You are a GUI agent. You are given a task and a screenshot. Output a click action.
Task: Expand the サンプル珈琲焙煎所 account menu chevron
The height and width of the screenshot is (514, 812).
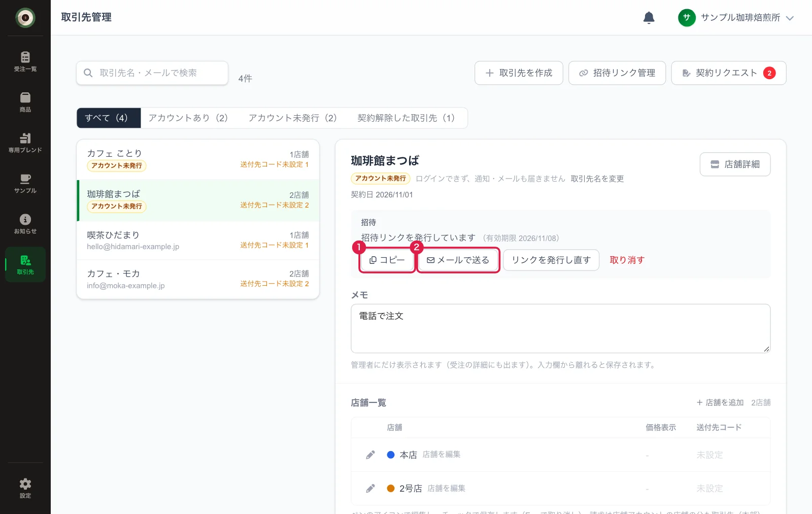[x=790, y=18]
